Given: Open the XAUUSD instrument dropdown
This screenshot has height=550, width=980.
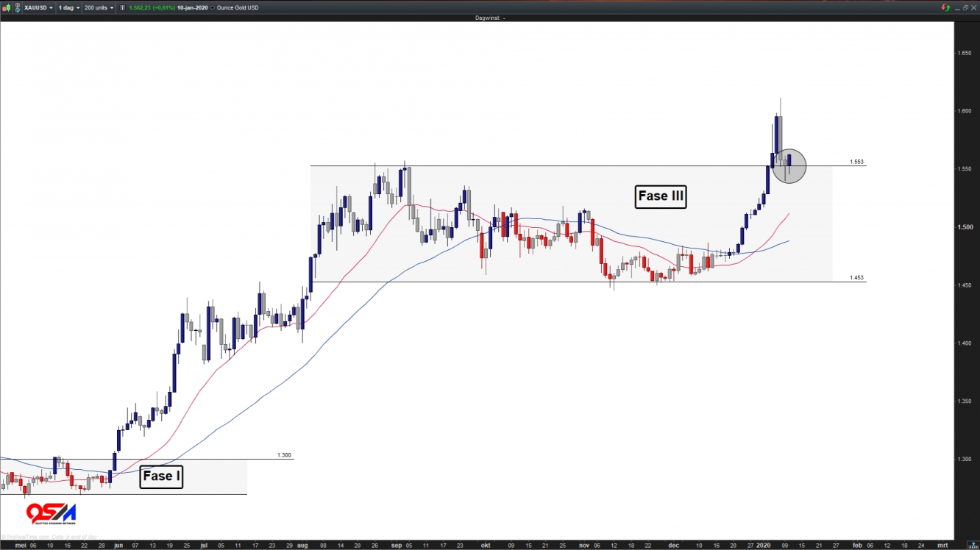Looking at the screenshot, I should pyautogui.click(x=38, y=7).
